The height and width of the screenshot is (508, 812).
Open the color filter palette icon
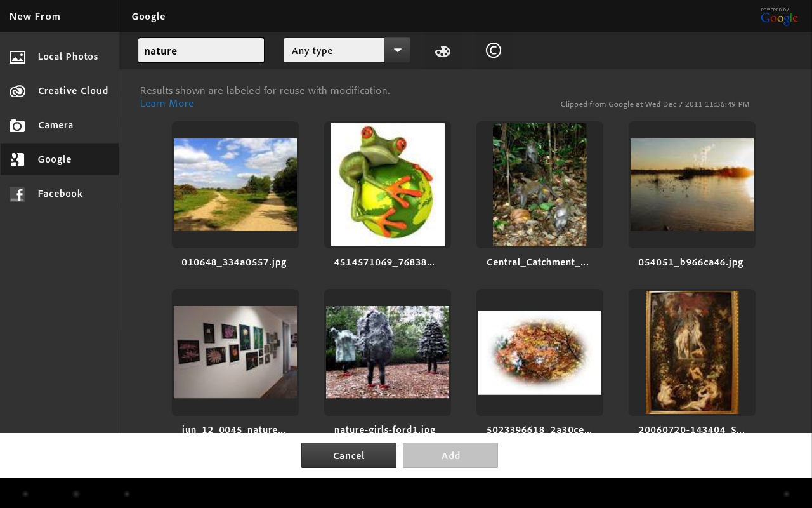tap(442, 50)
